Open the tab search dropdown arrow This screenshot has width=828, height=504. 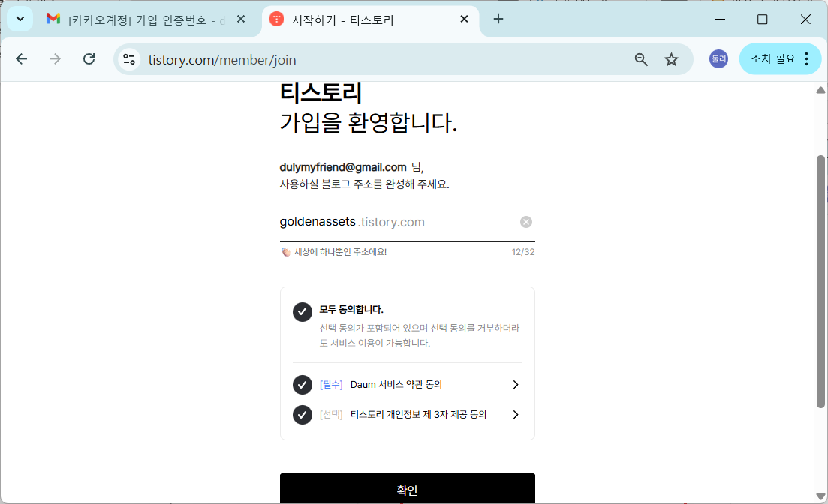(x=20, y=19)
